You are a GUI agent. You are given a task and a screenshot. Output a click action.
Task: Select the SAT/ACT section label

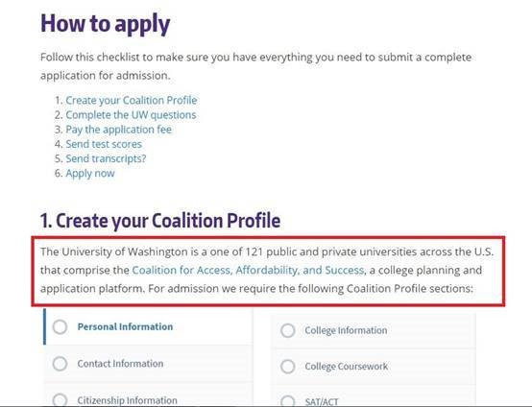click(x=322, y=402)
